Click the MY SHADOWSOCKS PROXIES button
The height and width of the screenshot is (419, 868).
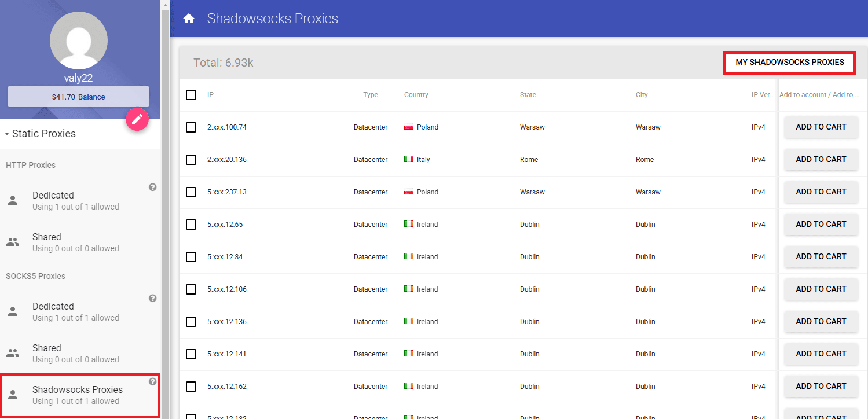click(x=789, y=63)
